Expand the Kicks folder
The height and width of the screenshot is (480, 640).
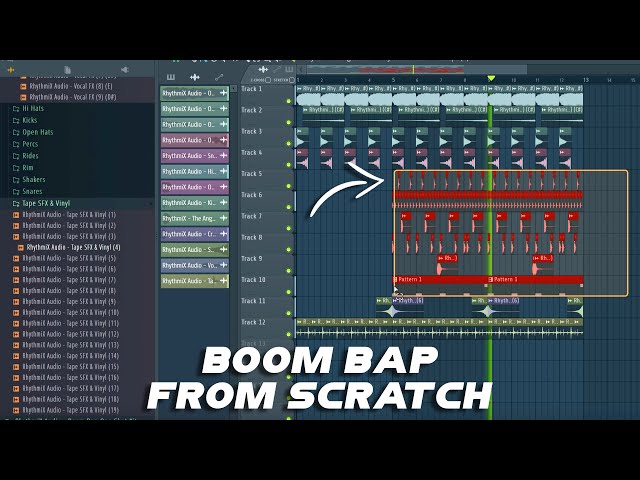point(25,120)
